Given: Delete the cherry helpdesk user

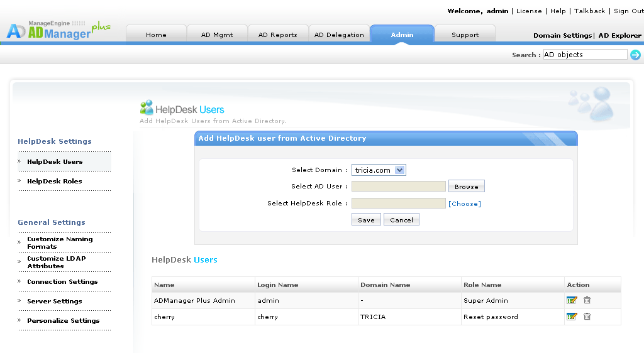Looking at the screenshot, I should 587,317.
